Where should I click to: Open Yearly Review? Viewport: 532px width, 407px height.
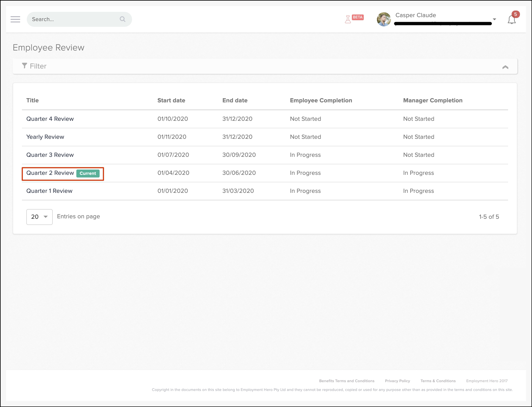(45, 137)
